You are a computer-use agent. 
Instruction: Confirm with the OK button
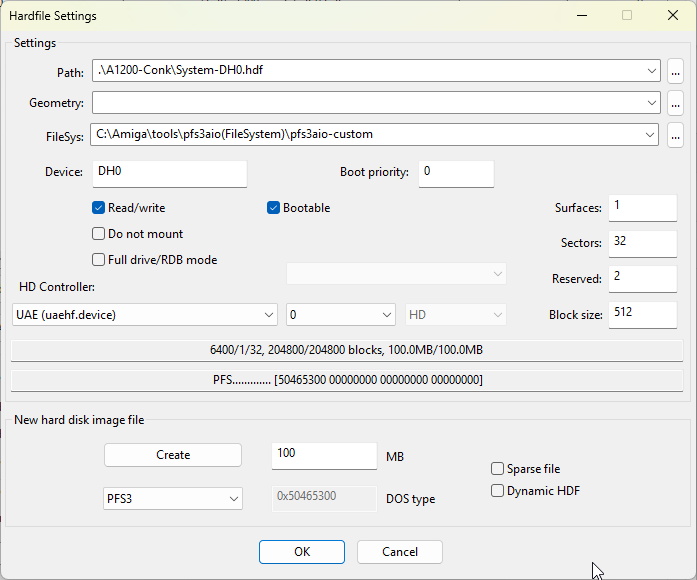click(302, 552)
